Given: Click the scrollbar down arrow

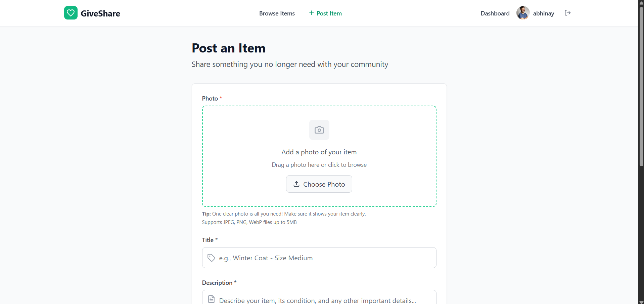Looking at the screenshot, I should coord(641,302).
